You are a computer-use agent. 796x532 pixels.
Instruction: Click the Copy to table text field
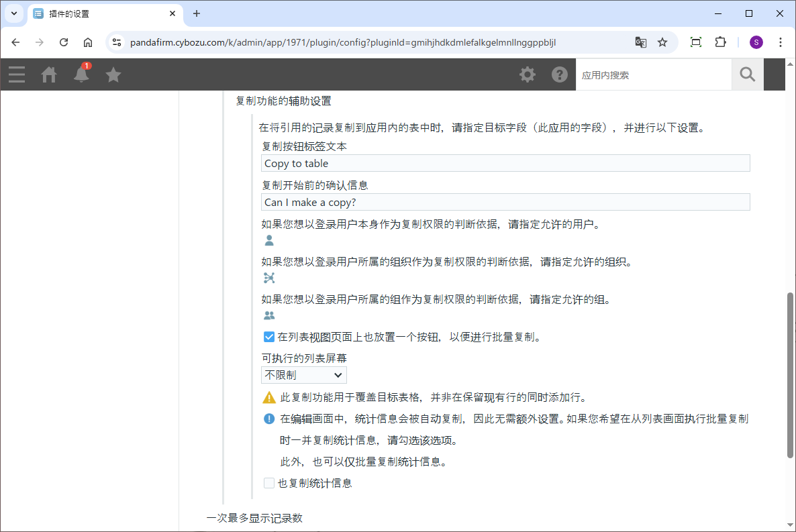click(505, 163)
